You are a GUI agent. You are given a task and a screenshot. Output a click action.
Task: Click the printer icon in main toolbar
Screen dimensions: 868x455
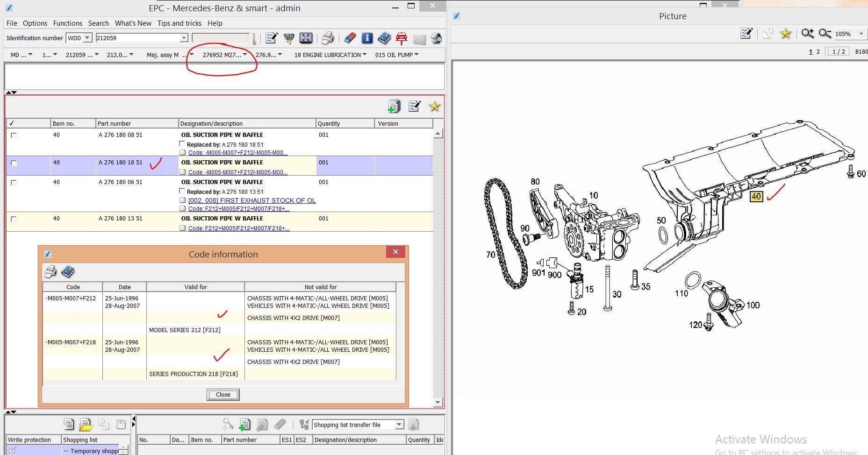pyautogui.click(x=328, y=38)
